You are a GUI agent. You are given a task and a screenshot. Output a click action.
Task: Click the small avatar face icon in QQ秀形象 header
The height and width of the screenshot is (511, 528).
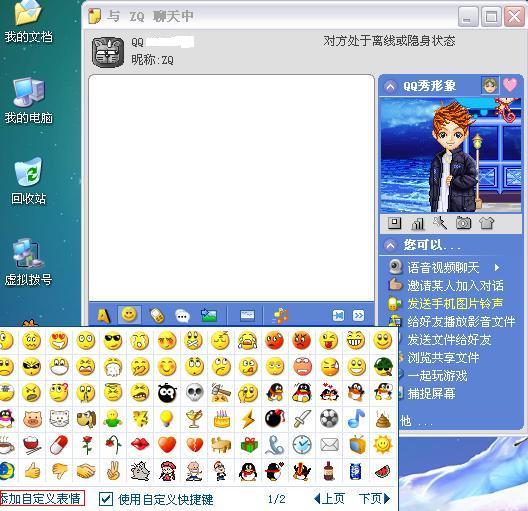(490, 85)
